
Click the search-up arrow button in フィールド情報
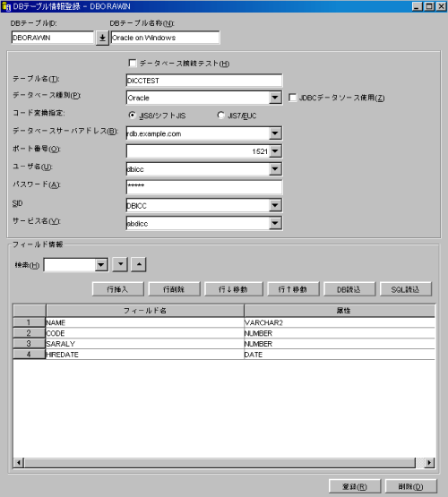coord(139,264)
